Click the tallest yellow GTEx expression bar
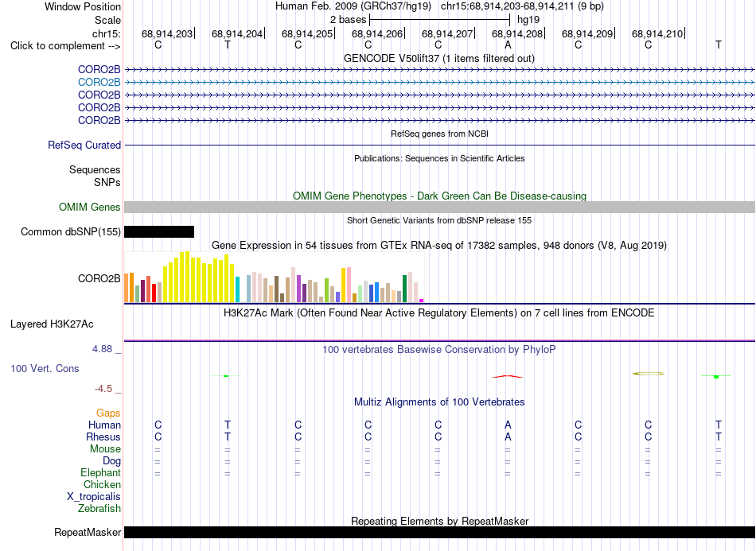This screenshot has height=551, width=756. click(188, 277)
